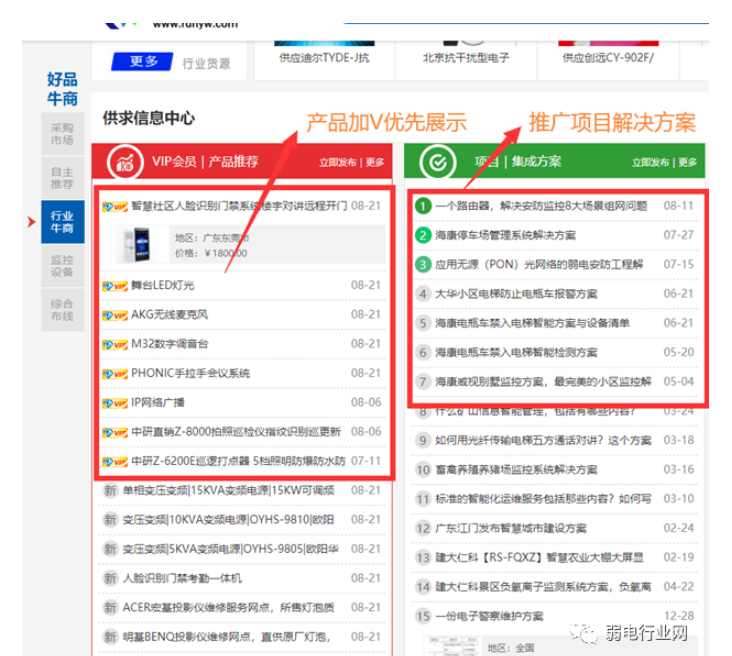Select the 综合布线 sidebar tab
This screenshot has height=656, width=732.
click(62, 309)
